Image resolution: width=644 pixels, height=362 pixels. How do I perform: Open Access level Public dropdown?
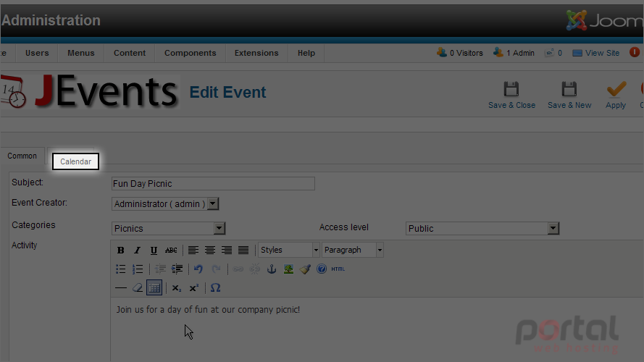[x=482, y=229]
